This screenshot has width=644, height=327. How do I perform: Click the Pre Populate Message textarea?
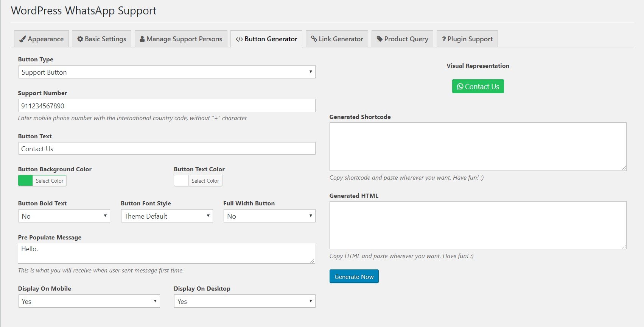pos(166,253)
